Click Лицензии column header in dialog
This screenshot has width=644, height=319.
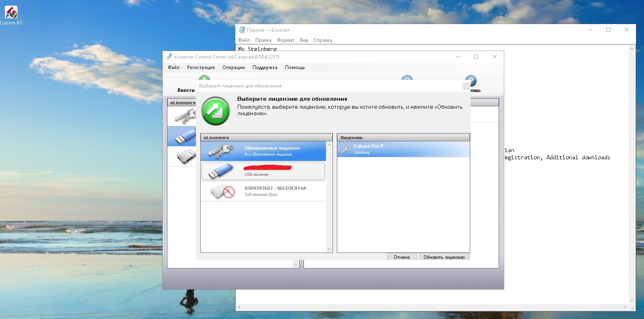[x=403, y=137]
